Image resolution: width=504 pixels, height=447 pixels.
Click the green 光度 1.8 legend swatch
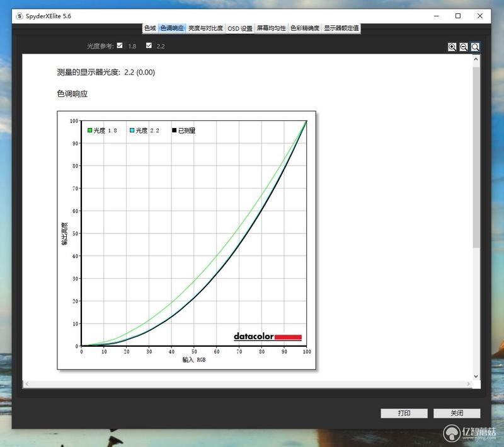click(x=89, y=131)
